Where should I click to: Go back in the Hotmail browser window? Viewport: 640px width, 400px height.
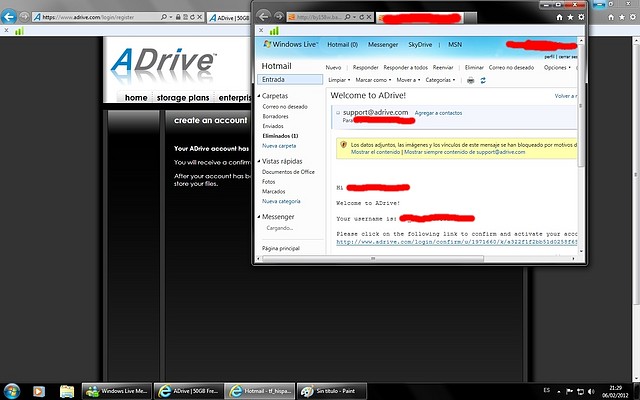[x=264, y=16]
